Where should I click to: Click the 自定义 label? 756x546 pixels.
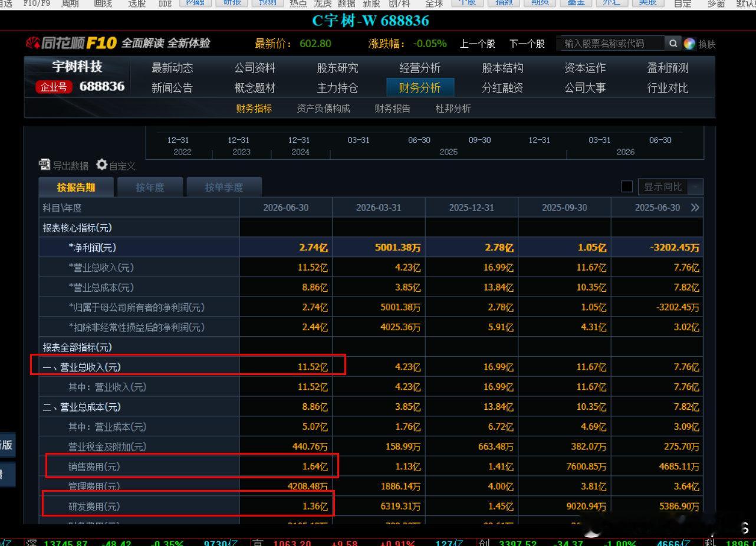tap(123, 166)
